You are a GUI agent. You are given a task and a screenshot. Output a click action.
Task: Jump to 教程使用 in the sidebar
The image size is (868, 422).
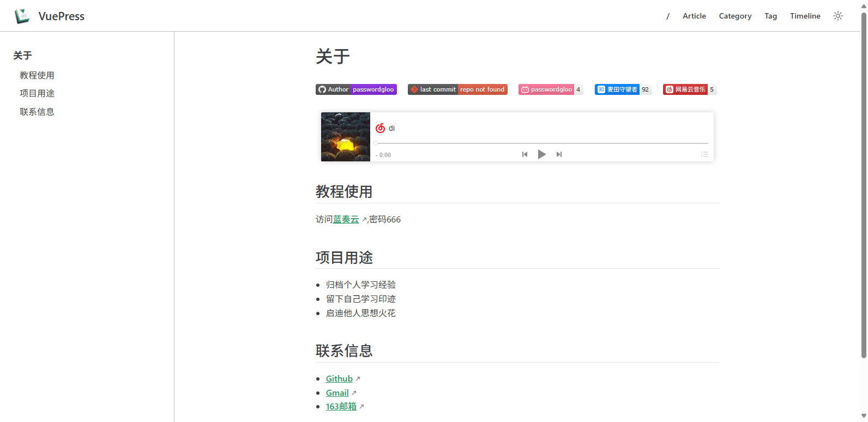37,75
